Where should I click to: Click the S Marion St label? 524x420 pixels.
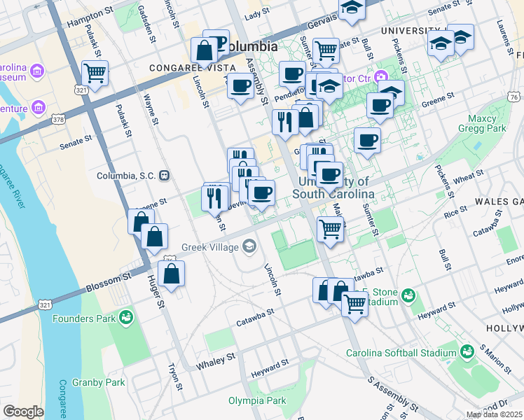point(496,359)
